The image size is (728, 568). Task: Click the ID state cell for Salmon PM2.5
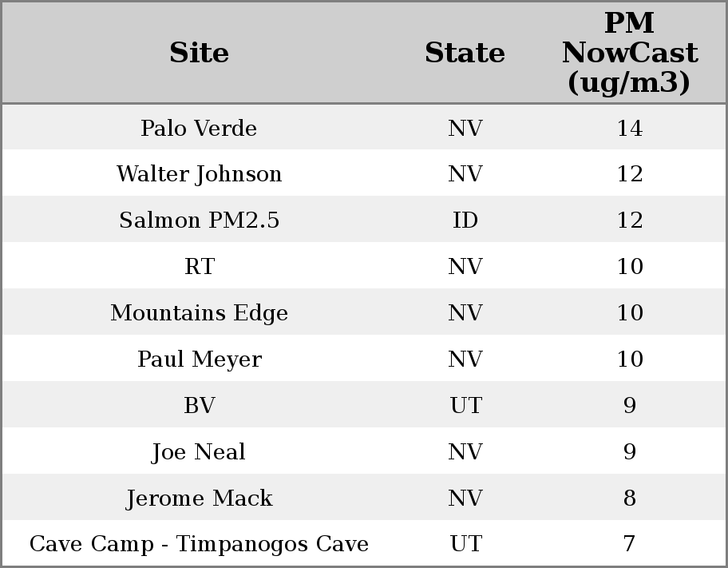coord(465,220)
